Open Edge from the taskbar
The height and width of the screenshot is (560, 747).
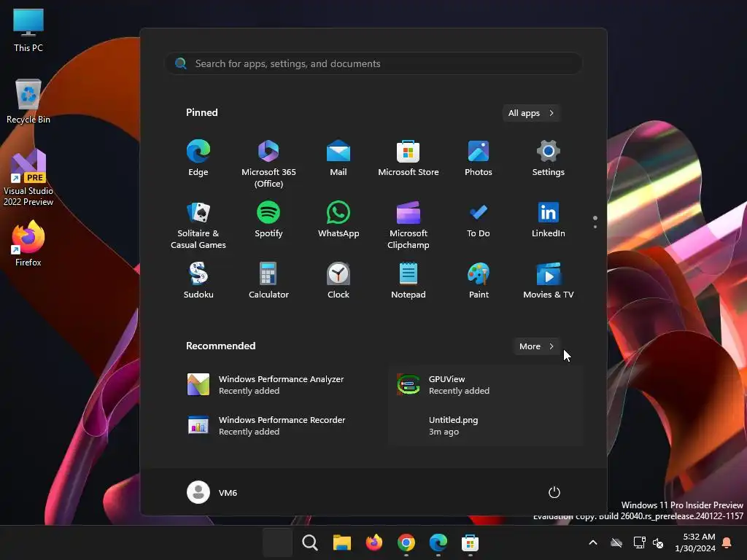[x=438, y=542]
